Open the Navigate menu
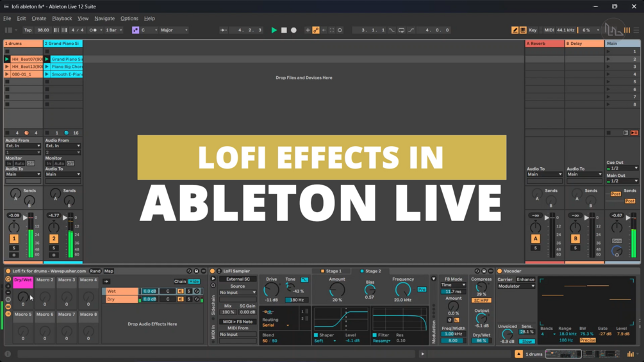The image size is (644, 362). [104, 19]
